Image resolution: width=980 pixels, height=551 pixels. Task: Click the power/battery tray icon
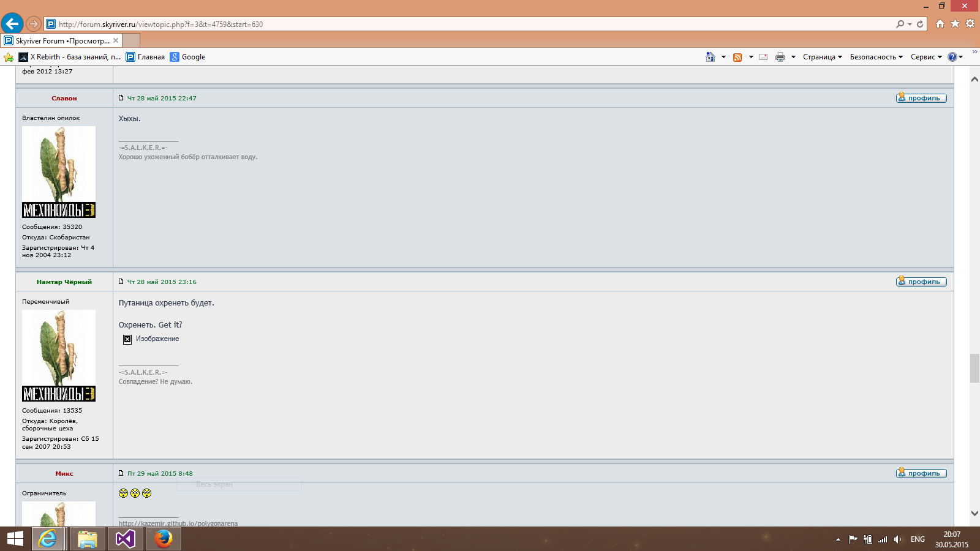868,539
